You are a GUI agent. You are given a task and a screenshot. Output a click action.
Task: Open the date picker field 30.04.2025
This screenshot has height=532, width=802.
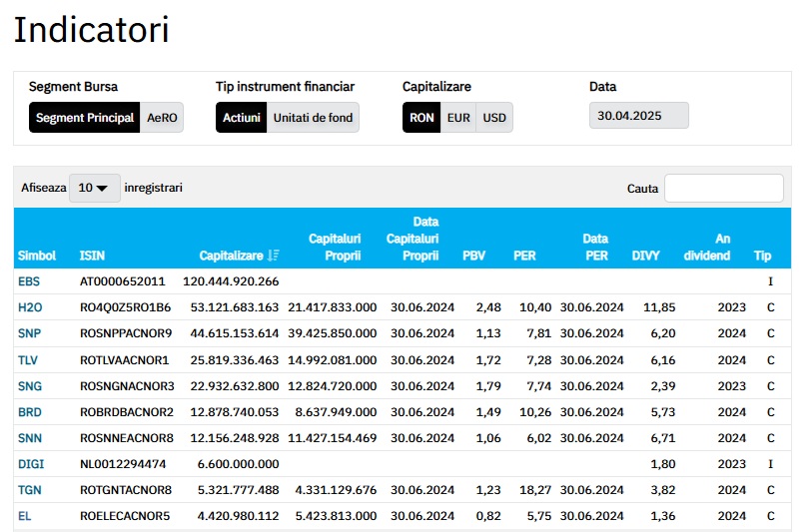[x=638, y=116]
